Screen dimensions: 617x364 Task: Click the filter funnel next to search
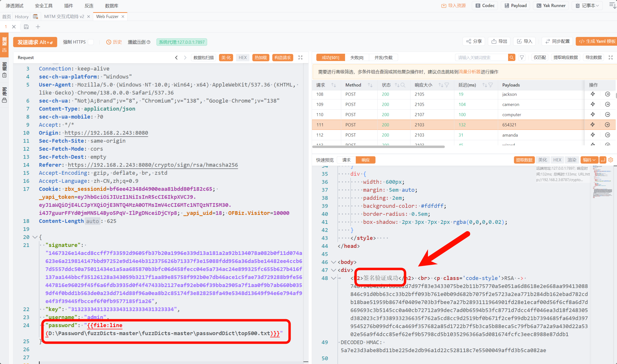point(522,58)
